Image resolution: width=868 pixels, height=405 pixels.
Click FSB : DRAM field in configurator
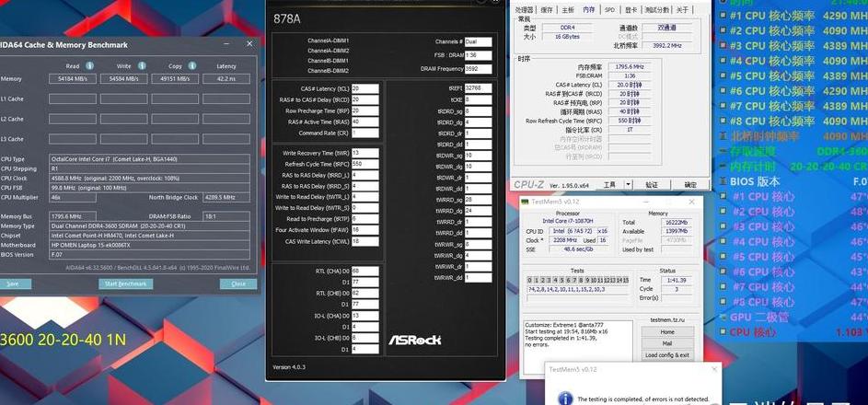479,55
